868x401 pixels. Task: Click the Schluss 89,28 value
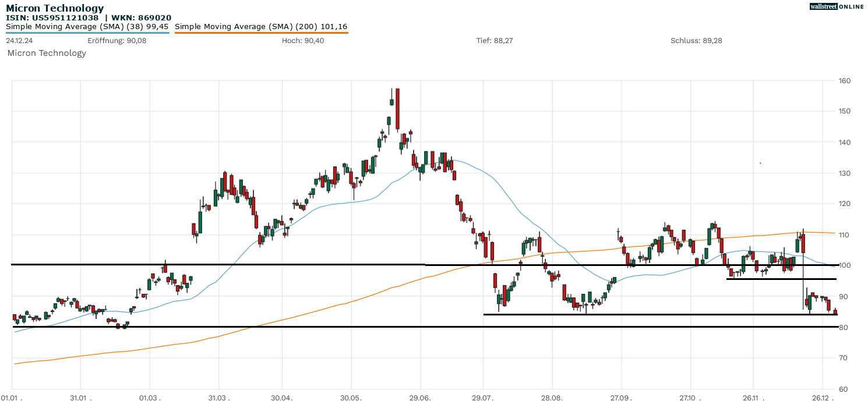coord(696,40)
